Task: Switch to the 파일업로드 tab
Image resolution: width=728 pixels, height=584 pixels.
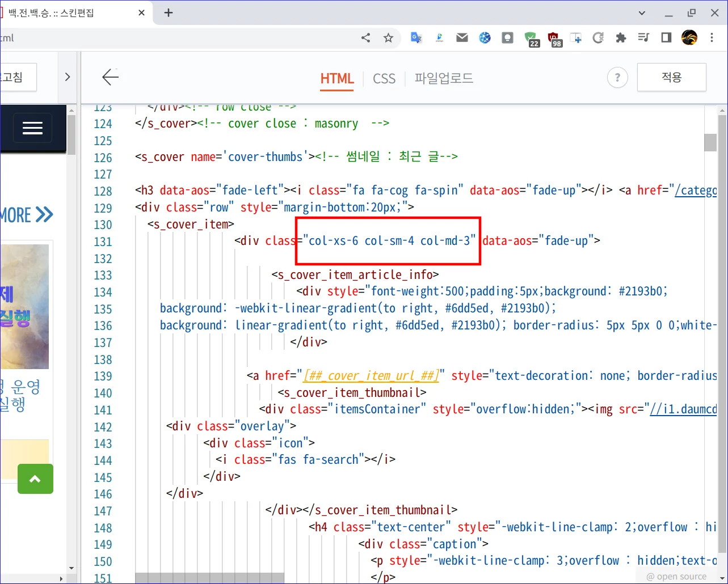Action: pyautogui.click(x=444, y=78)
